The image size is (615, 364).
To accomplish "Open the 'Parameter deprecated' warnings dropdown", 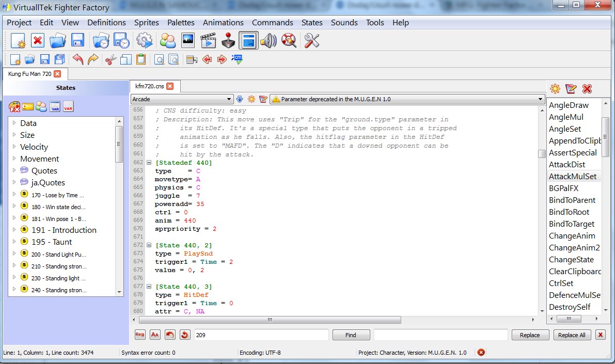I will [x=407, y=99].
